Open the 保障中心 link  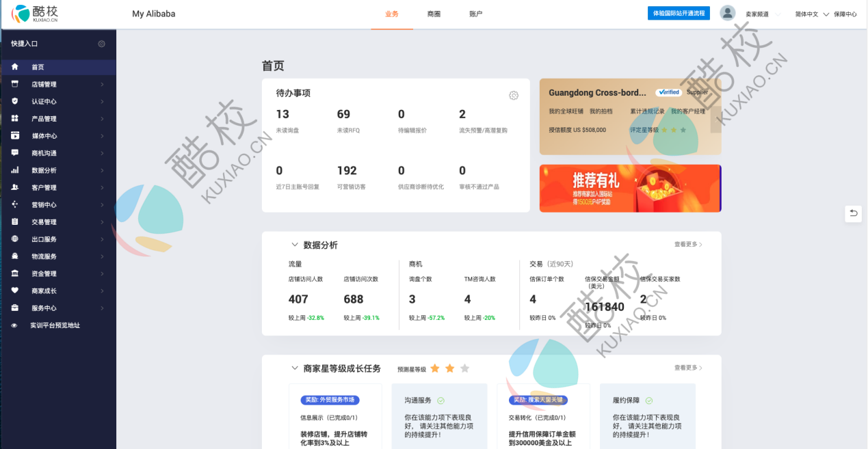[x=845, y=14]
